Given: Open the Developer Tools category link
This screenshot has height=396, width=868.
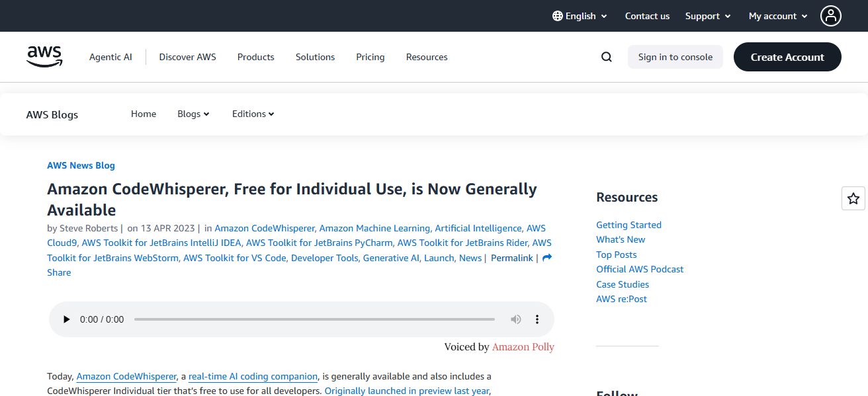Looking at the screenshot, I should tap(324, 258).
